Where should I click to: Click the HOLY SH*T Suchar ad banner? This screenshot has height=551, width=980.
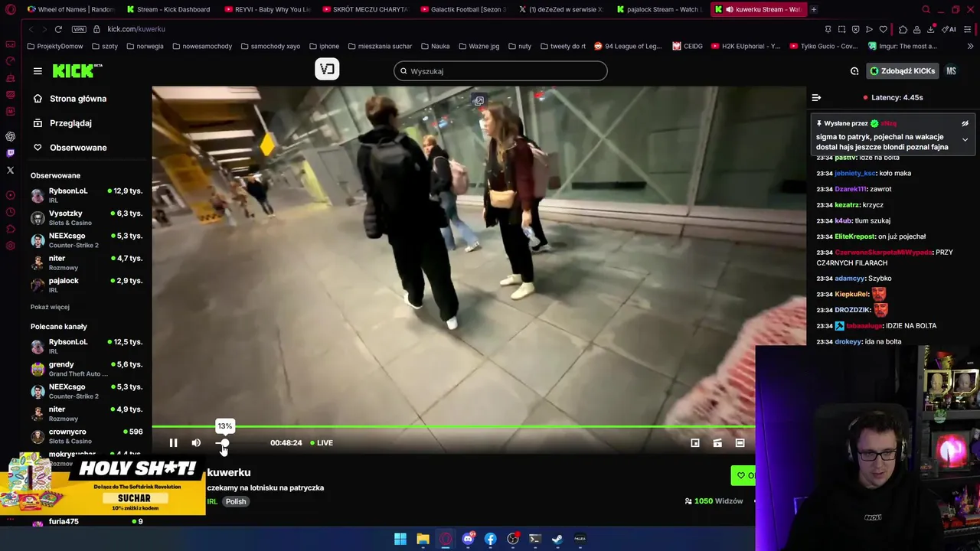103,484
